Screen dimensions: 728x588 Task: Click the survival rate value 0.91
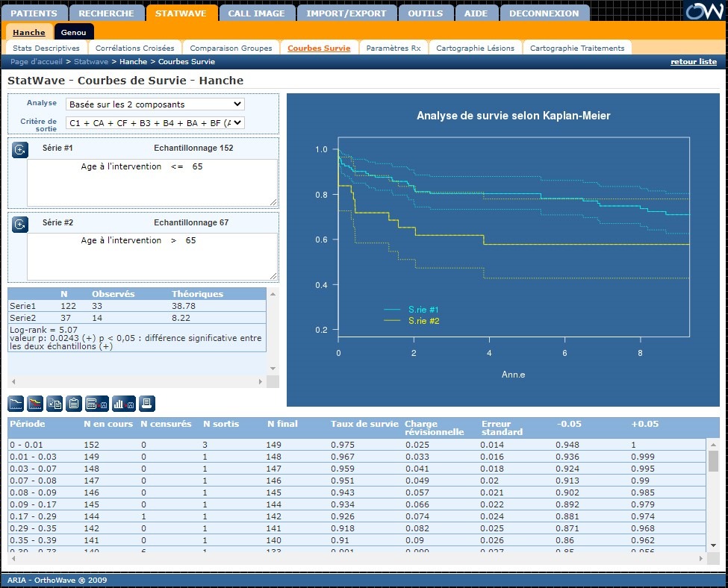tap(340, 540)
